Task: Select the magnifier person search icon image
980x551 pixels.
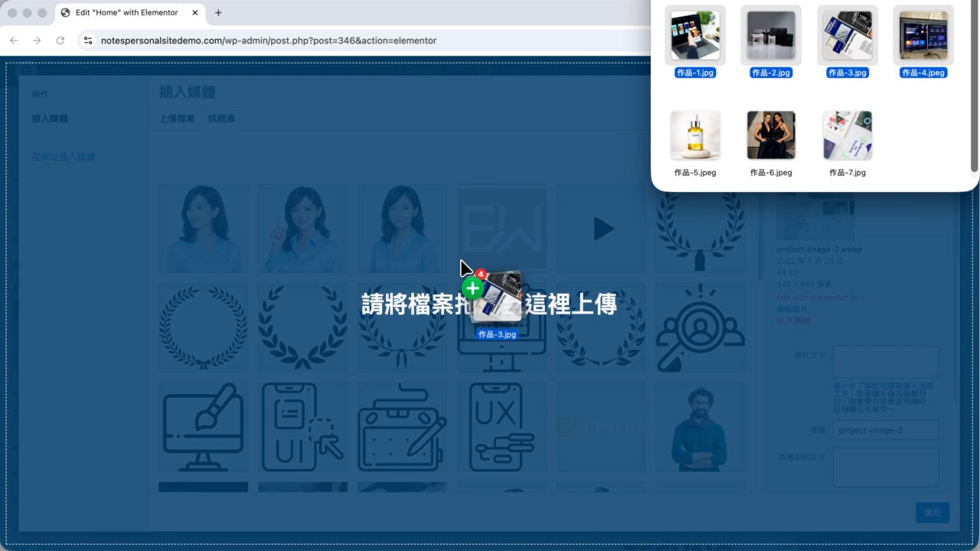Action: point(701,328)
